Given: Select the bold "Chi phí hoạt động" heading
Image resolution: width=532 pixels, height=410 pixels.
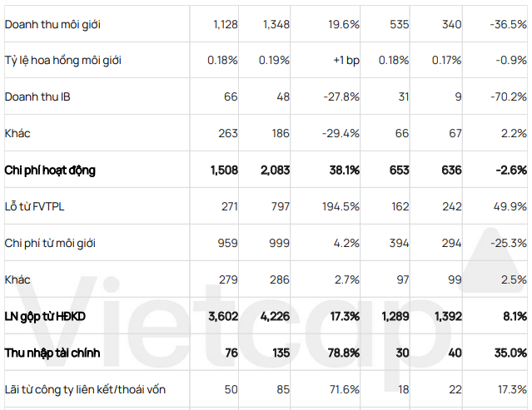Looking at the screenshot, I should pyautogui.click(x=51, y=170).
